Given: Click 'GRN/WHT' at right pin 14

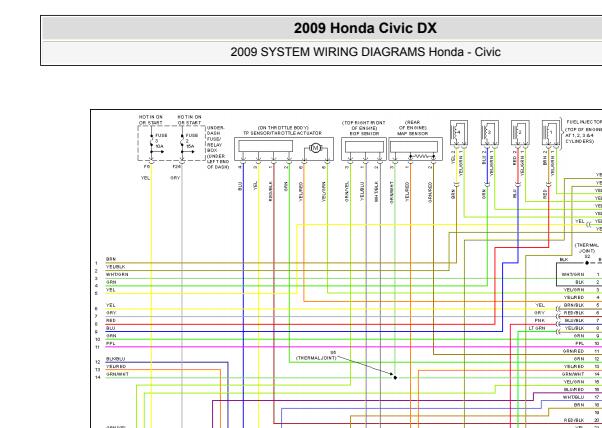Looking at the screenshot, I should pyautogui.click(x=573, y=374).
